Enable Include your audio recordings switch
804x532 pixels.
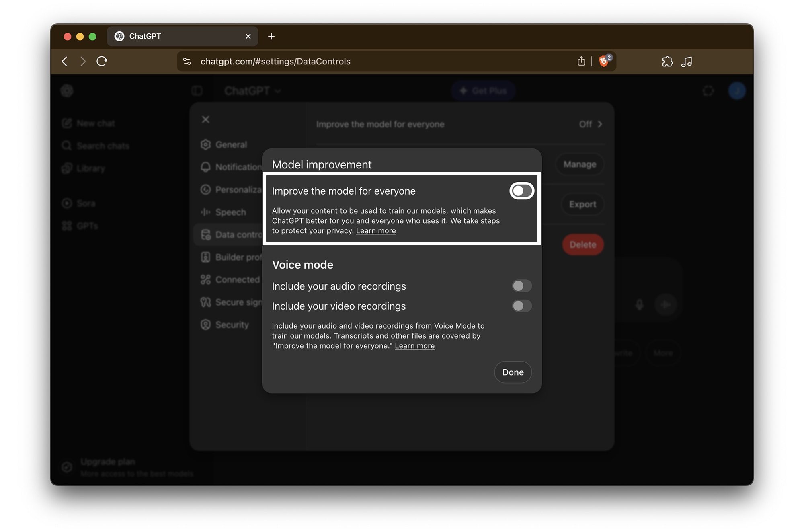point(522,286)
